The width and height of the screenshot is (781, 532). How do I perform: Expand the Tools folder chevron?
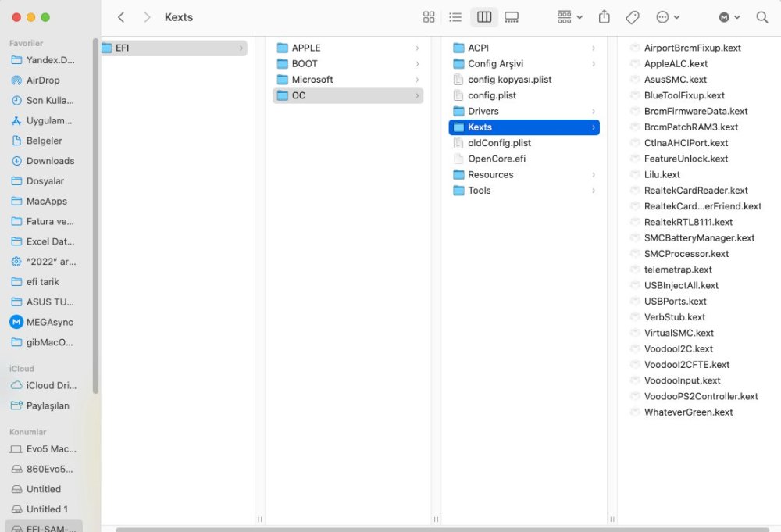click(594, 191)
